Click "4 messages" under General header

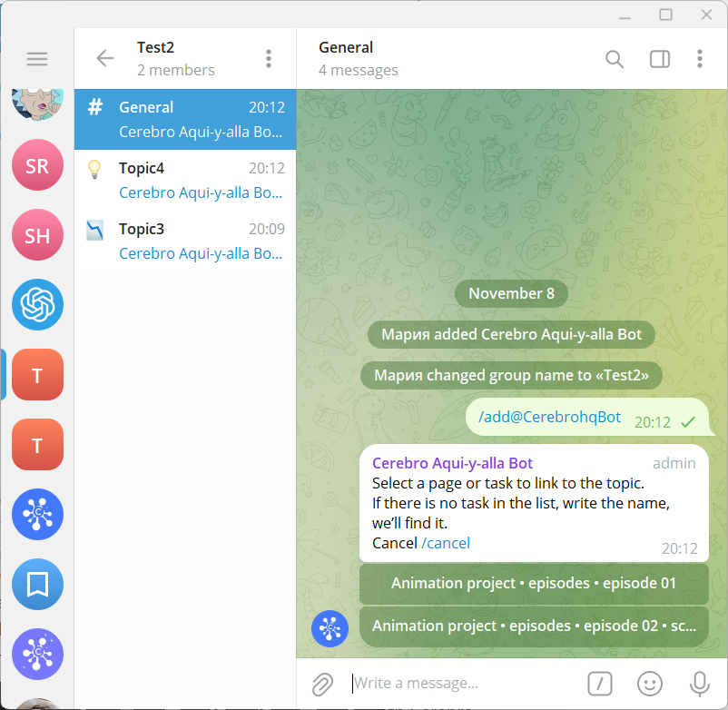[358, 70]
